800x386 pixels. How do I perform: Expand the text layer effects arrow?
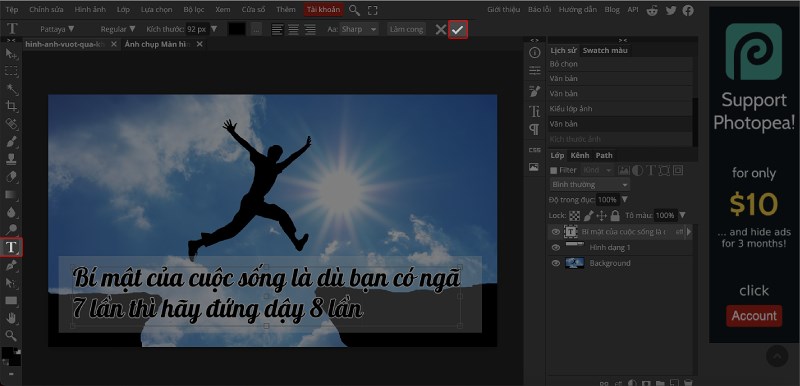coord(689,231)
